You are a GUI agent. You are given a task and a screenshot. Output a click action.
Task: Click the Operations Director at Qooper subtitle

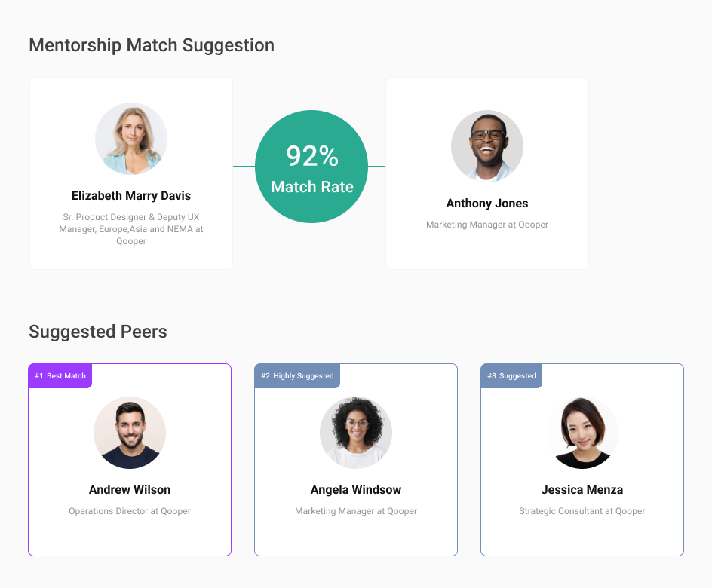coord(130,511)
